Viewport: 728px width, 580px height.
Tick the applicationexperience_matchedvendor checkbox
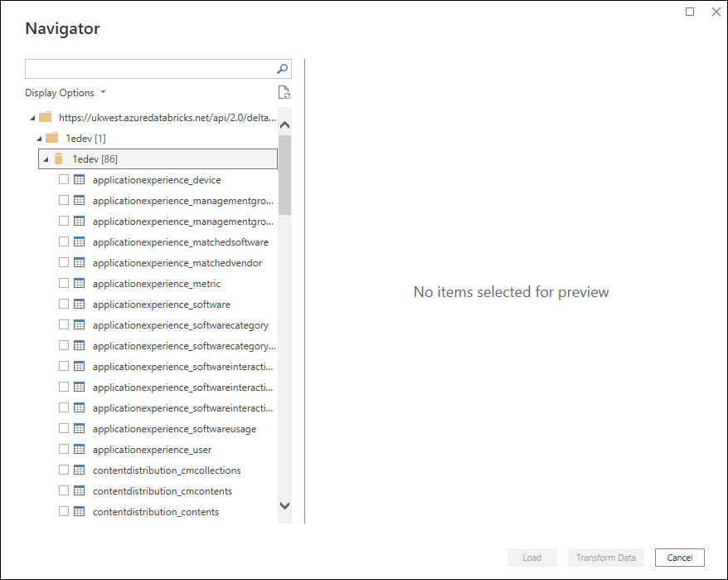pos(64,263)
